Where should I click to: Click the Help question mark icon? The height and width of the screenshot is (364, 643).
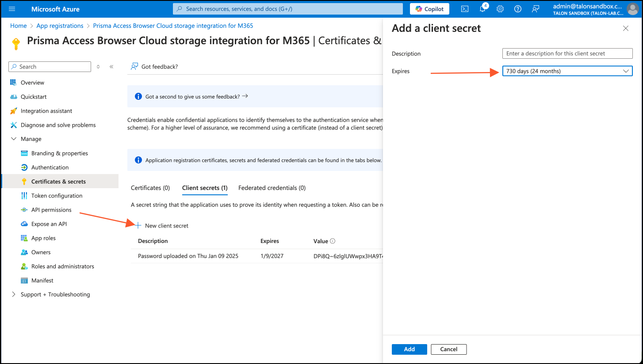(518, 9)
